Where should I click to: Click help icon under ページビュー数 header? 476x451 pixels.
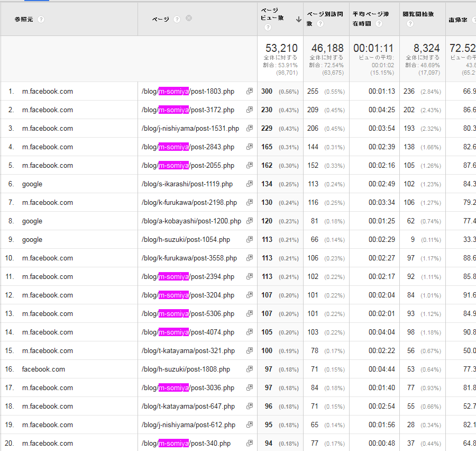click(268, 28)
